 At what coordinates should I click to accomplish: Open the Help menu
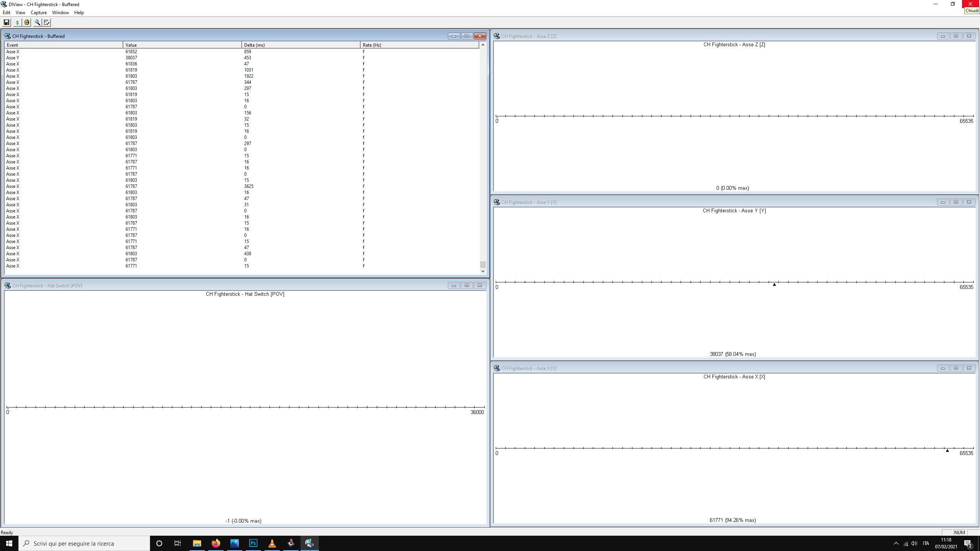pyautogui.click(x=79, y=13)
